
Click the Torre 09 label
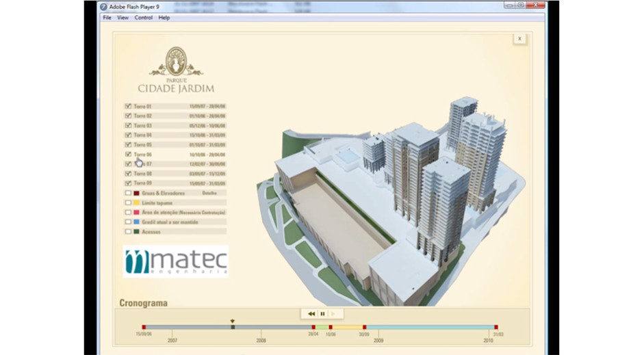[143, 183]
